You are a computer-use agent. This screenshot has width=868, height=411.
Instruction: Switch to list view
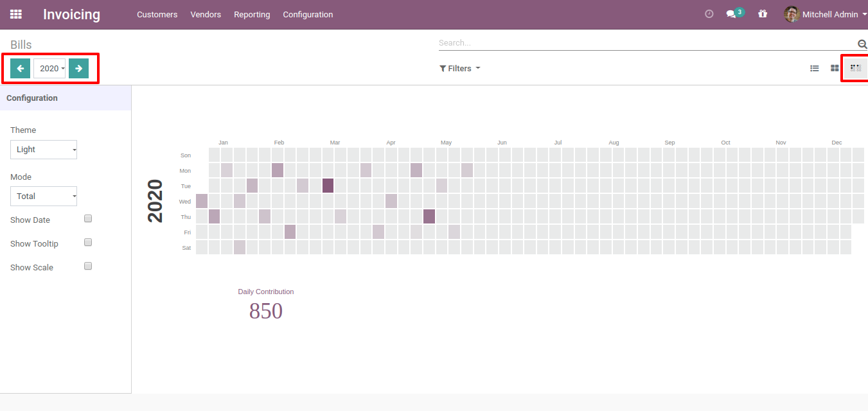tap(815, 68)
